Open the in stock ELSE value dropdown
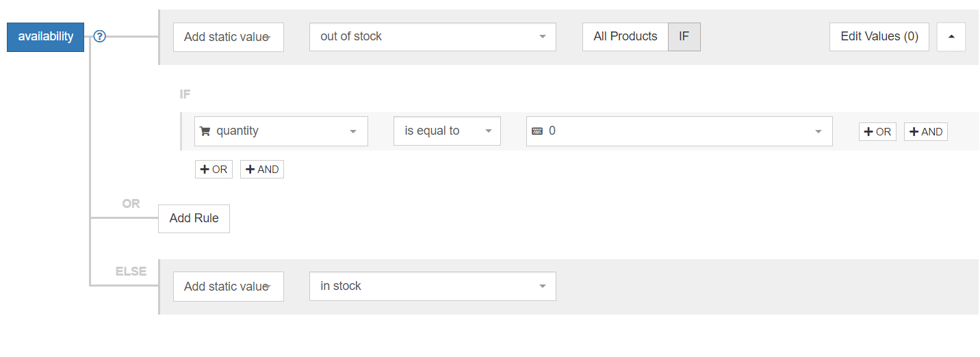This screenshot has width=980, height=357. 433,287
